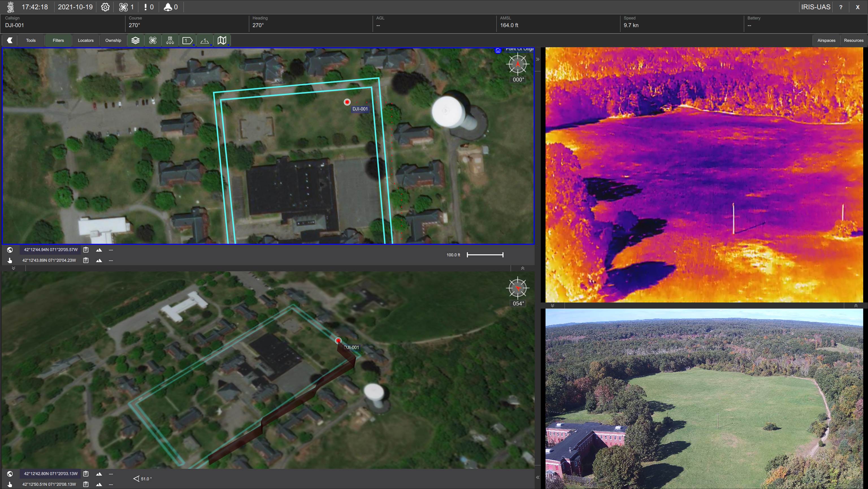Open the Locators menu
Screen dimensions: 868x489
coord(86,40)
